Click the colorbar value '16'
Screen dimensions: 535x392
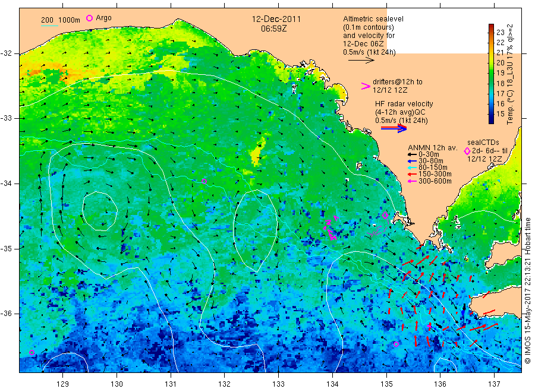[500, 103]
